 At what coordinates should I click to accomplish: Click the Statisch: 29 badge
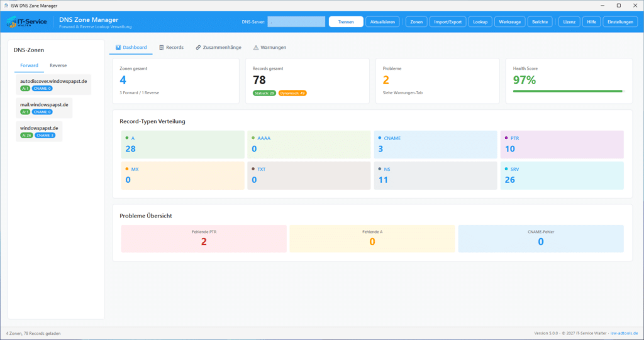[x=264, y=93]
